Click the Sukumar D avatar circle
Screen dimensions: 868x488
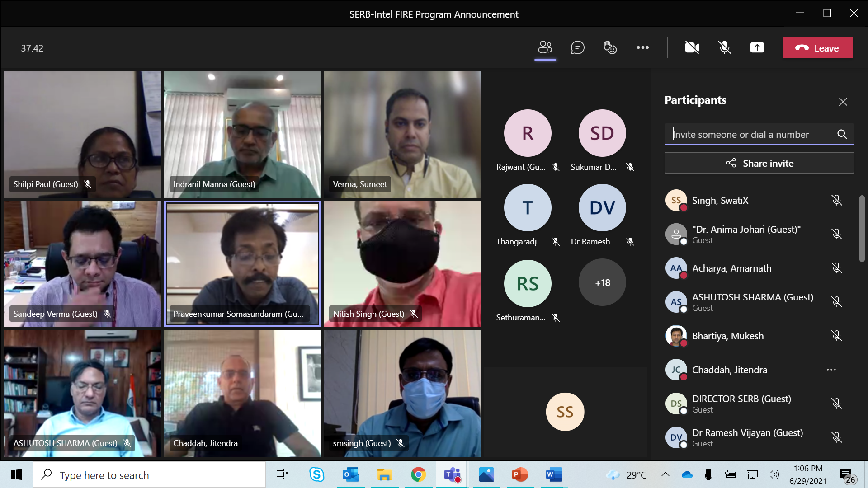pos(602,133)
